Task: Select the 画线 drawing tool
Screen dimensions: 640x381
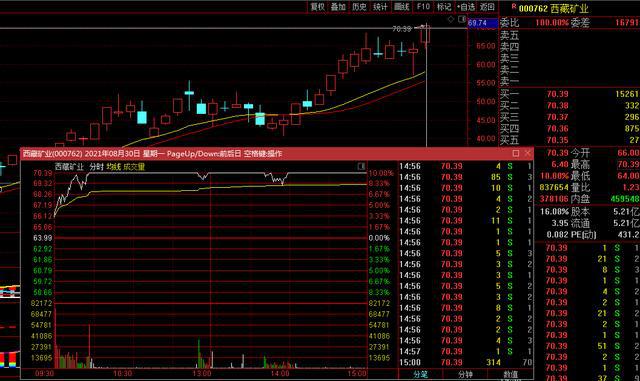Action: pos(402,7)
